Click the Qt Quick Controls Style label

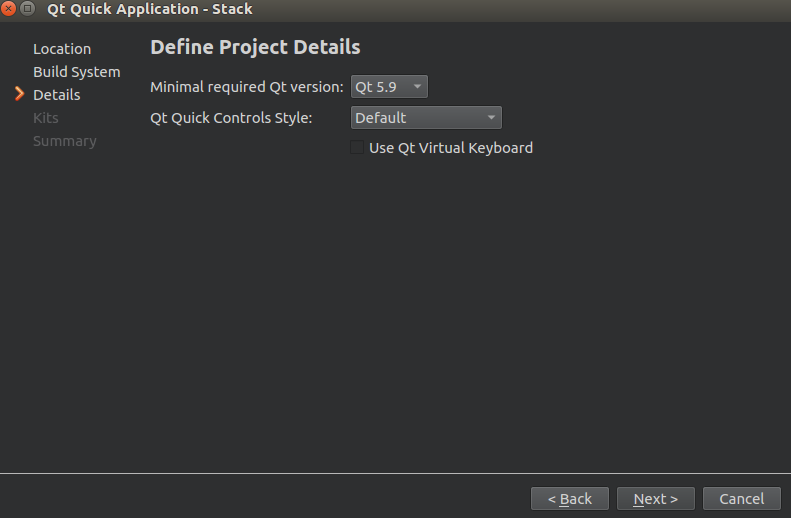point(232,118)
